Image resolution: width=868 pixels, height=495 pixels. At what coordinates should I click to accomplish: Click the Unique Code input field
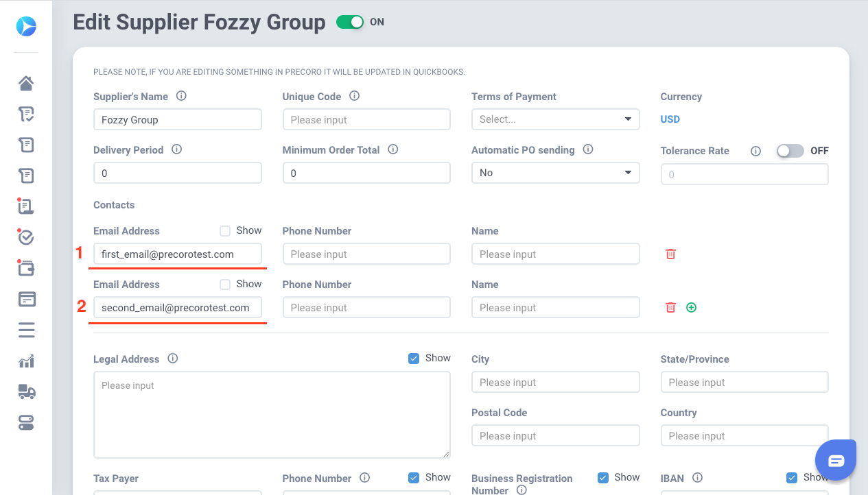click(366, 119)
